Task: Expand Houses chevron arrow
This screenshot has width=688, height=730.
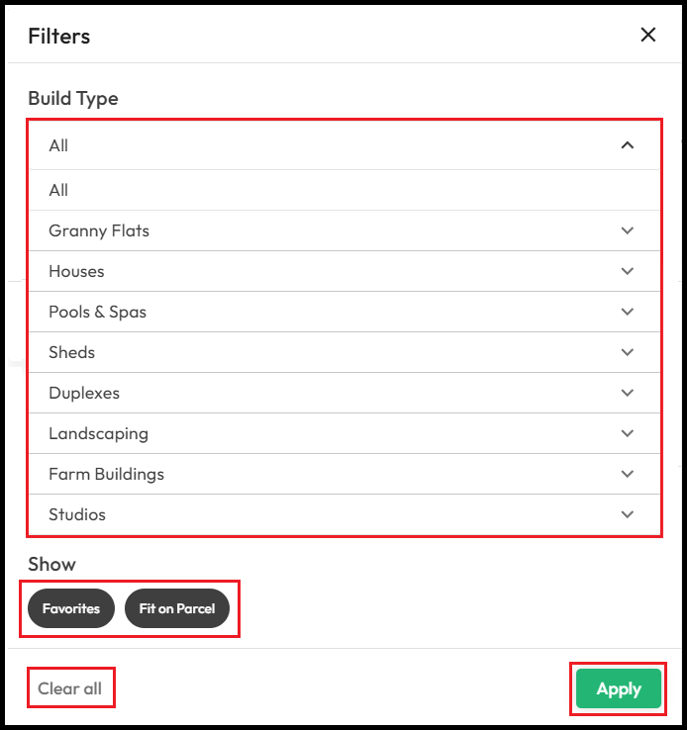Action: pos(627,271)
